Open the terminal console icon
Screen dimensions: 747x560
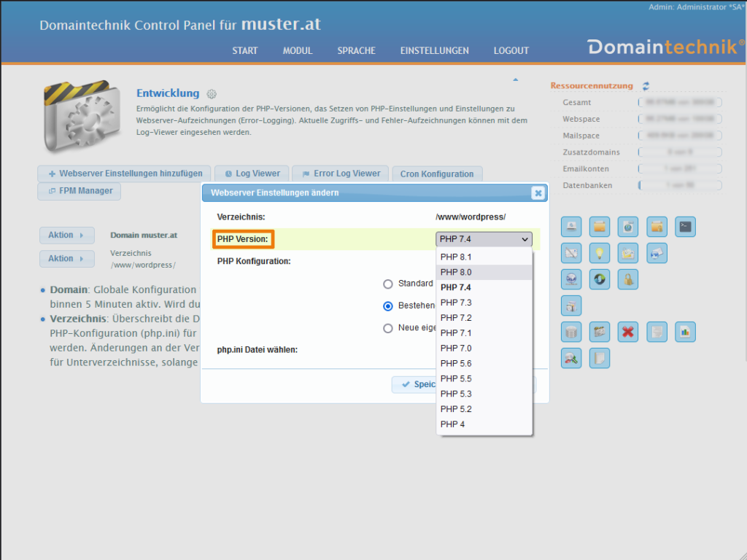point(685,227)
